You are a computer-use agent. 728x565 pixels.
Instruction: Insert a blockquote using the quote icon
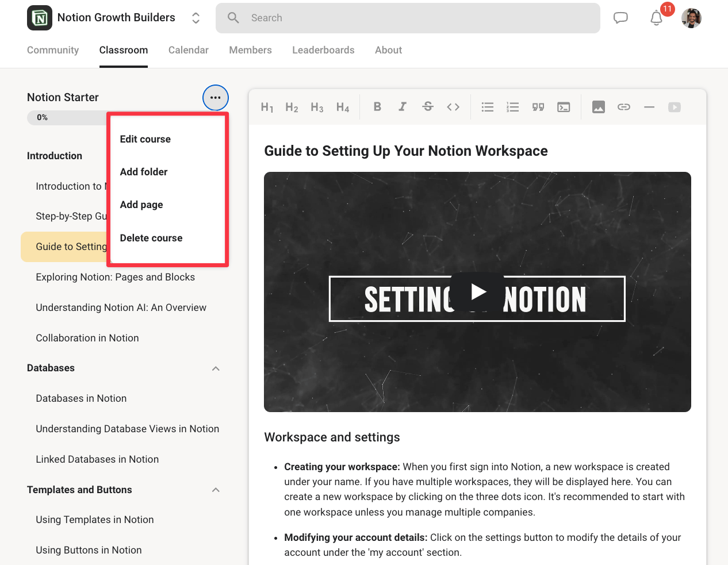pos(538,107)
